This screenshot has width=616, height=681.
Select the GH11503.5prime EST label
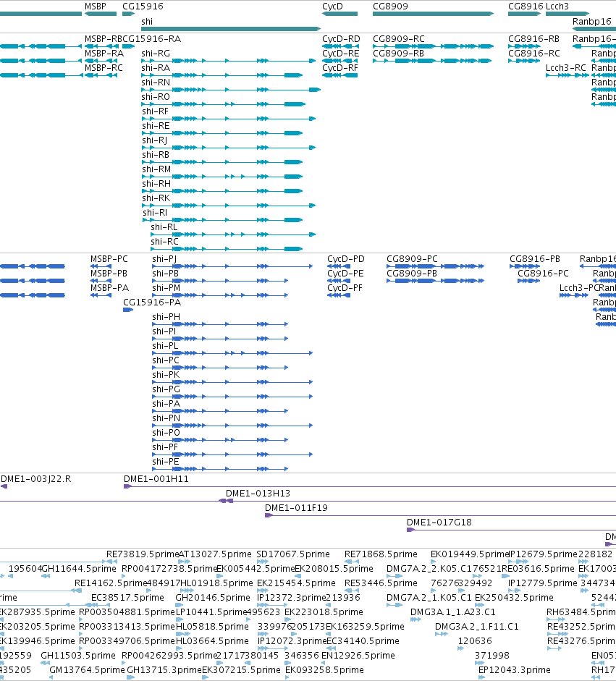click(x=78, y=656)
